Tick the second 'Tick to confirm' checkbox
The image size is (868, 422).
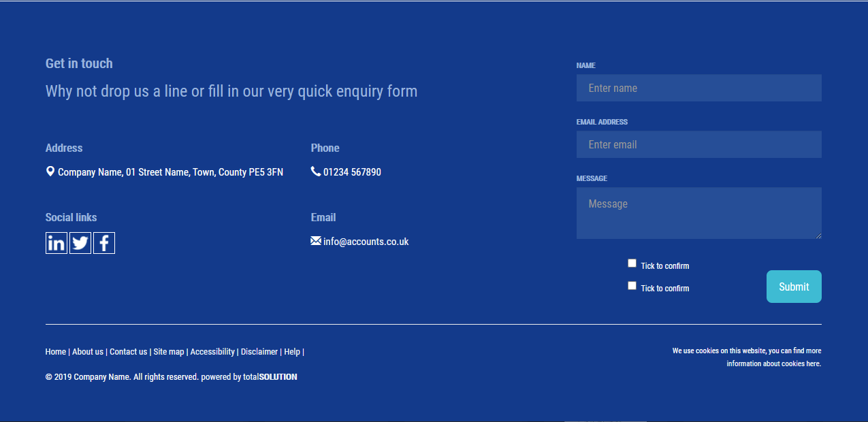click(x=632, y=286)
